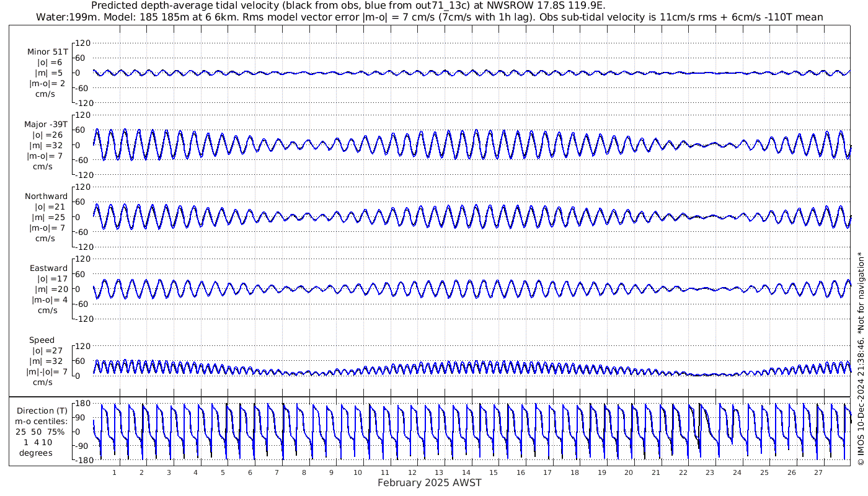
Task: Select the 'Minor 51T' panel label
Action: coord(48,52)
